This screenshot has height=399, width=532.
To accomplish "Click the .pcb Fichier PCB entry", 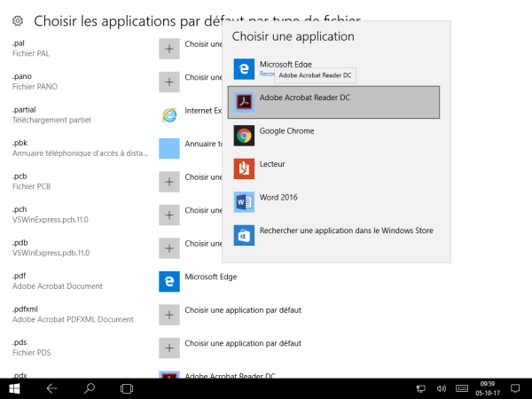I will coord(32,182).
